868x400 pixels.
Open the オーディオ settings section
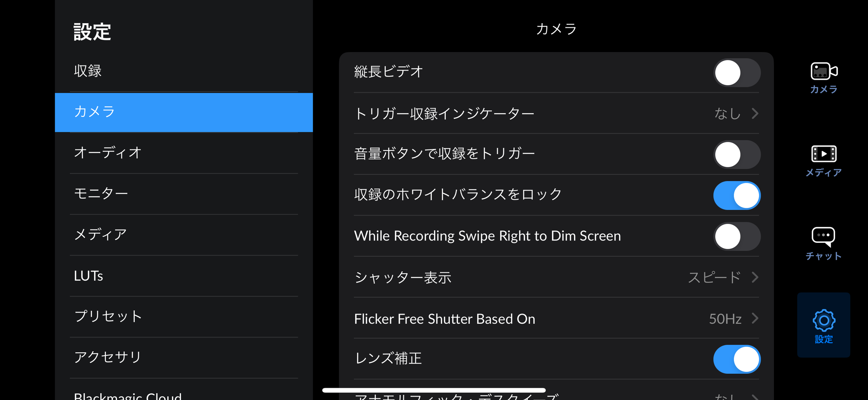coord(184,153)
